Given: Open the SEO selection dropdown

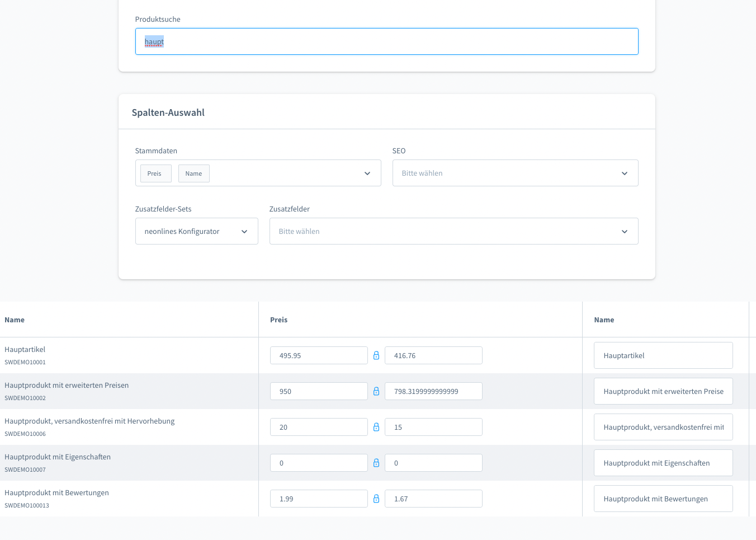Looking at the screenshot, I should pos(515,173).
